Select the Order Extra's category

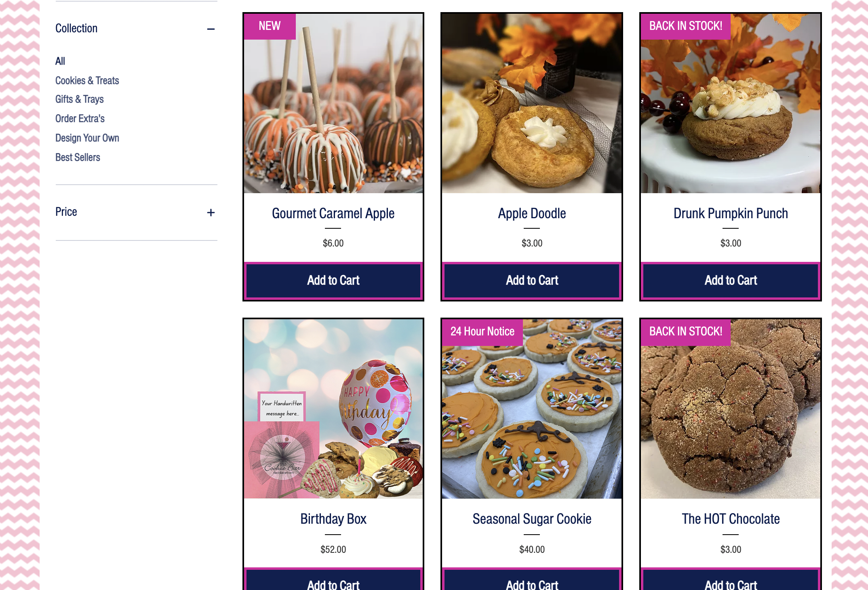tap(80, 118)
